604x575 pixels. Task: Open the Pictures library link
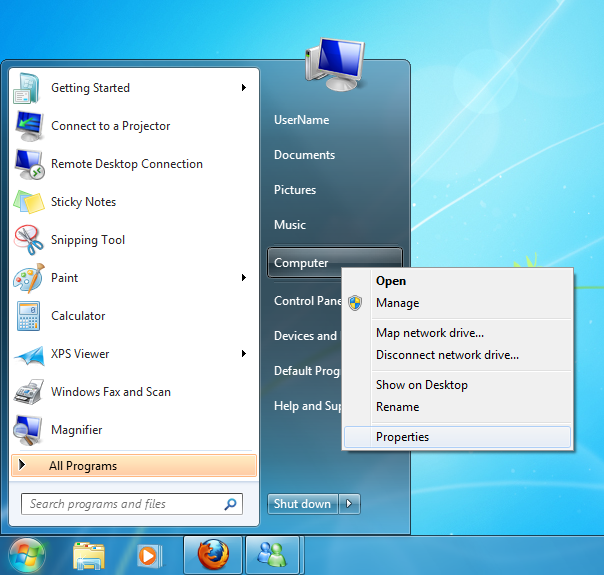pyautogui.click(x=295, y=190)
